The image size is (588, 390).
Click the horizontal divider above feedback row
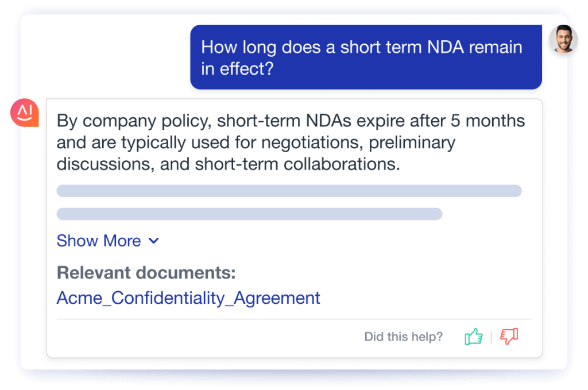tap(294, 319)
